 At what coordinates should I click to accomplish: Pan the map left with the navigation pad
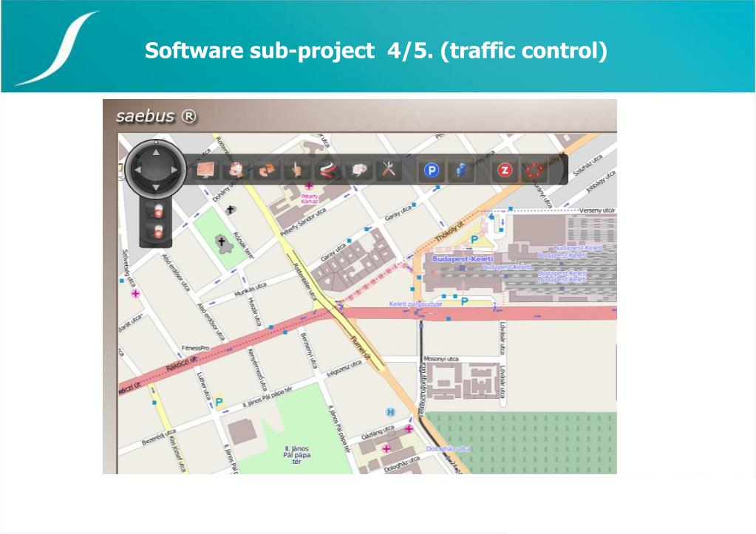coord(138,170)
